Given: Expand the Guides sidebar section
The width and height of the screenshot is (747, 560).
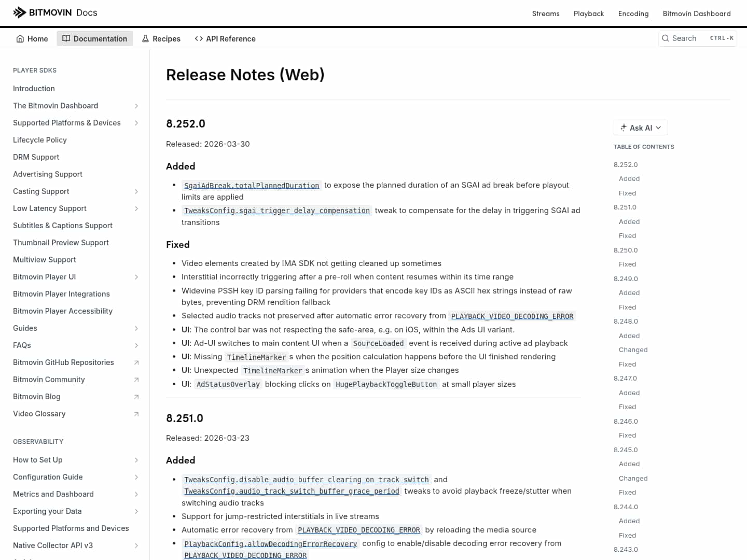Looking at the screenshot, I should [x=136, y=328].
